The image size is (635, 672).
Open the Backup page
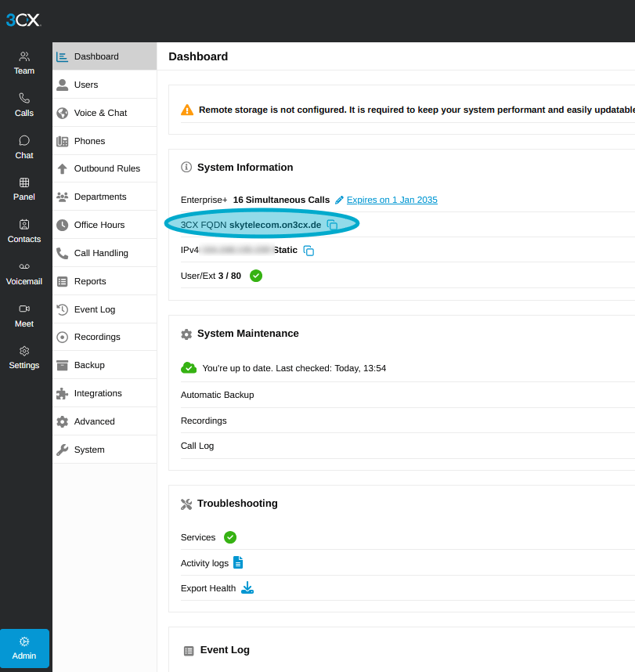click(105, 365)
